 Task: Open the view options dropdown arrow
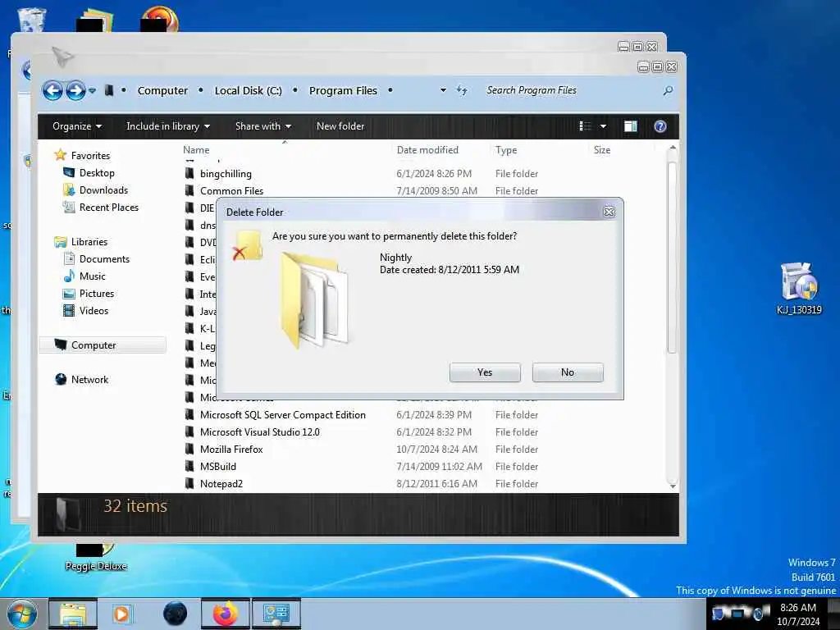click(x=603, y=126)
